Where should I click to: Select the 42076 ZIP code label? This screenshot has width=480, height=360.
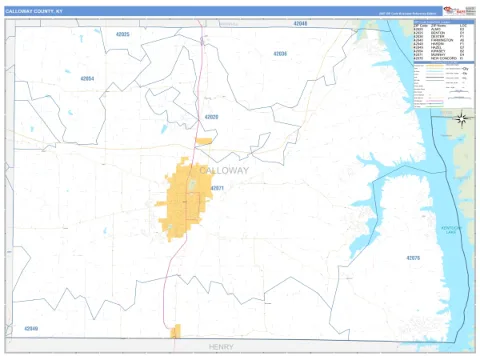click(x=413, y=258)
